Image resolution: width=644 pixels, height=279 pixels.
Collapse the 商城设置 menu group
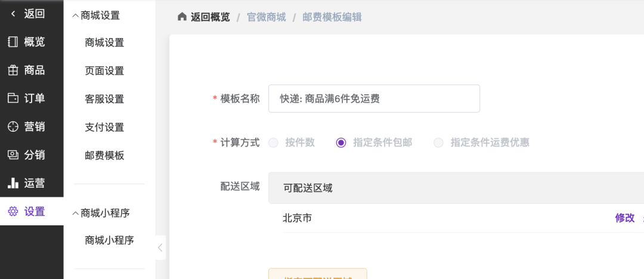[x=75, y=15]
